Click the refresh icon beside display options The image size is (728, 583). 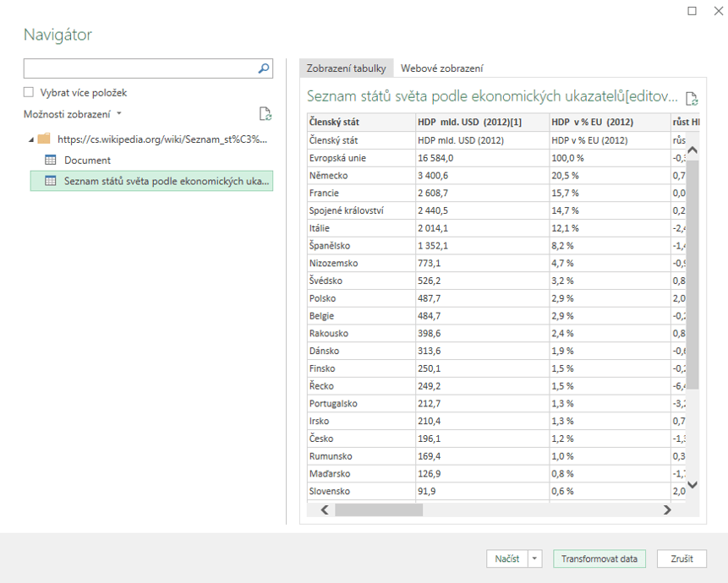[x=265, y=114]
